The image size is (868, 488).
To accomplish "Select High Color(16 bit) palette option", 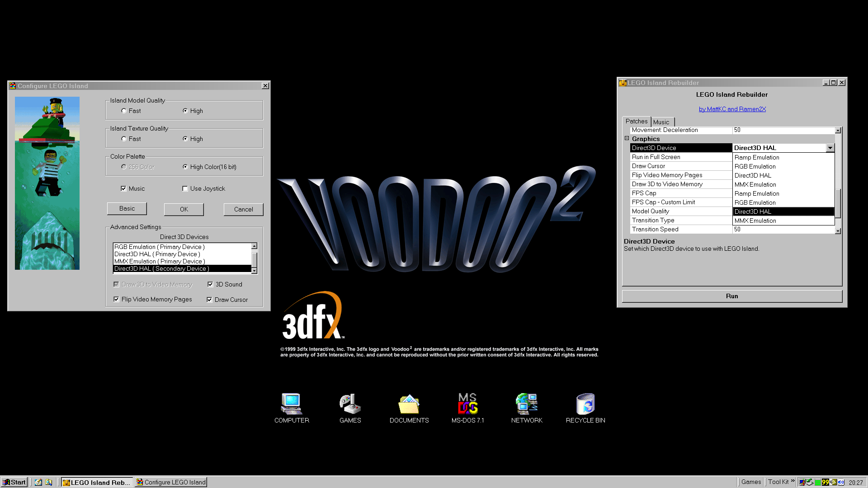I will tap(209, 167).
